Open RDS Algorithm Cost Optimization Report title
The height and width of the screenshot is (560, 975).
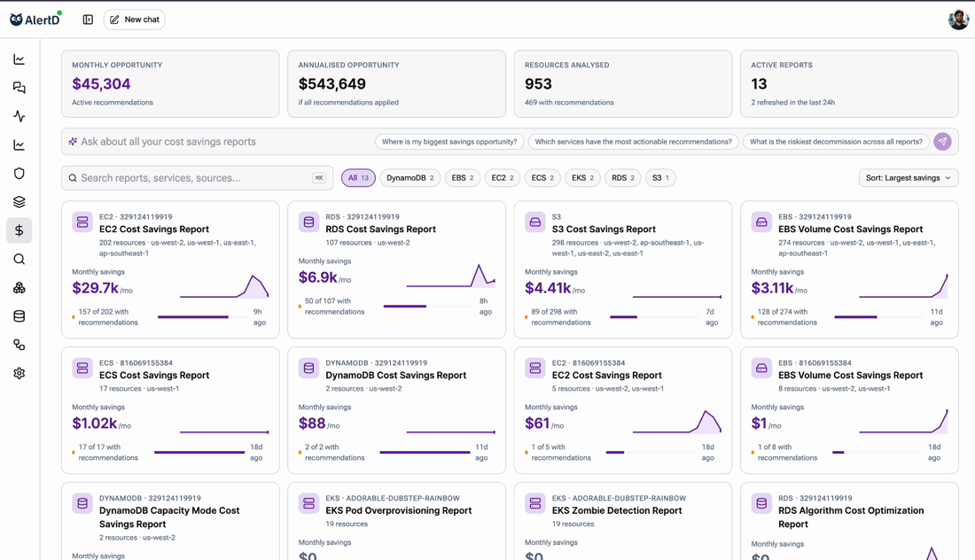pos(851,517)
